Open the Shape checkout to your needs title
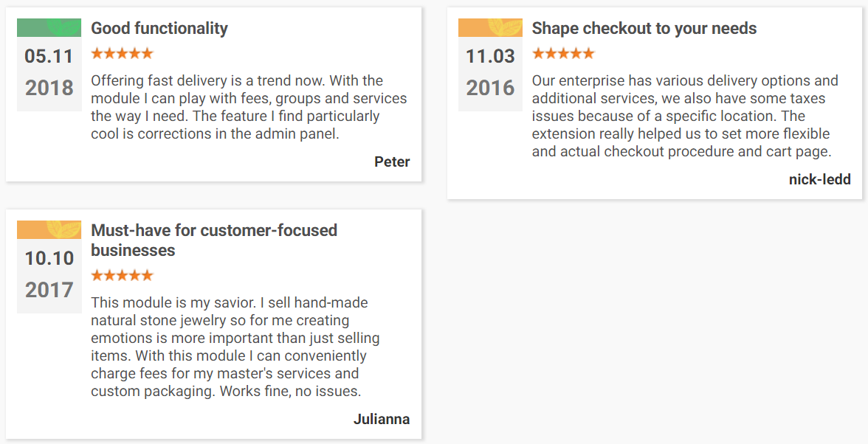868x444 pixels. (644, 28)
